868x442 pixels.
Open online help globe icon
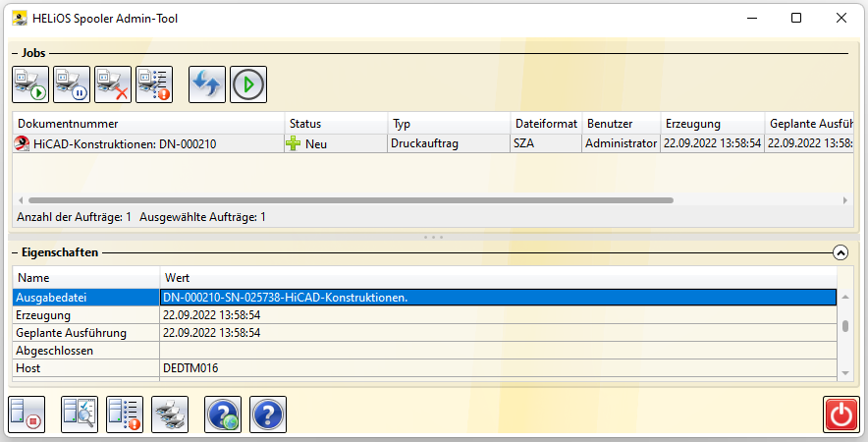(x=223, y=414)
